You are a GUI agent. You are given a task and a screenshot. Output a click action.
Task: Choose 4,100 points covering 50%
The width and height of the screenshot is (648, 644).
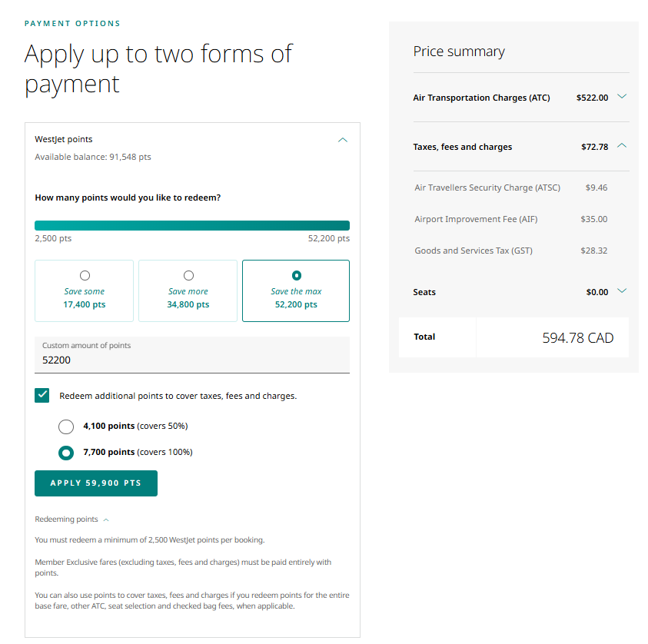pos(65,427)
